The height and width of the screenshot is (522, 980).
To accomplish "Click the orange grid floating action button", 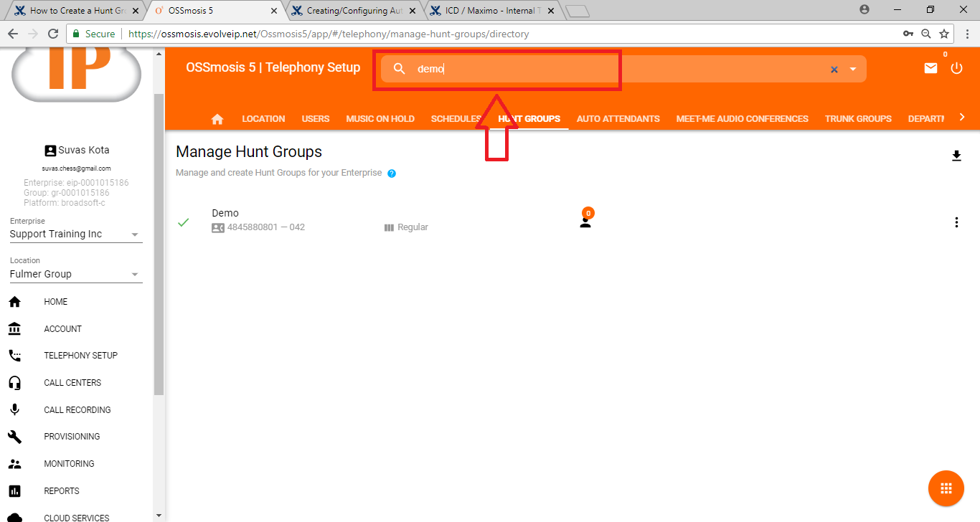I will [946, 488].
